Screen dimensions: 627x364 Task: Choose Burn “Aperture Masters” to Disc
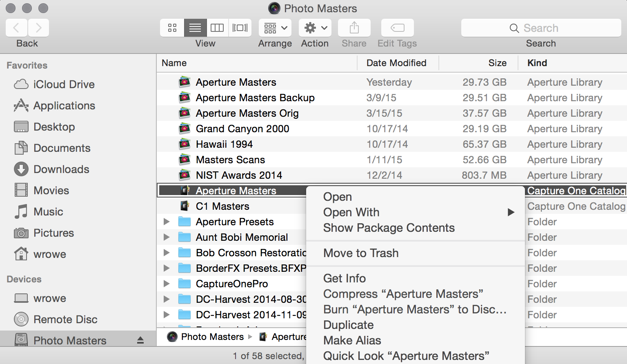coord(416,309)
